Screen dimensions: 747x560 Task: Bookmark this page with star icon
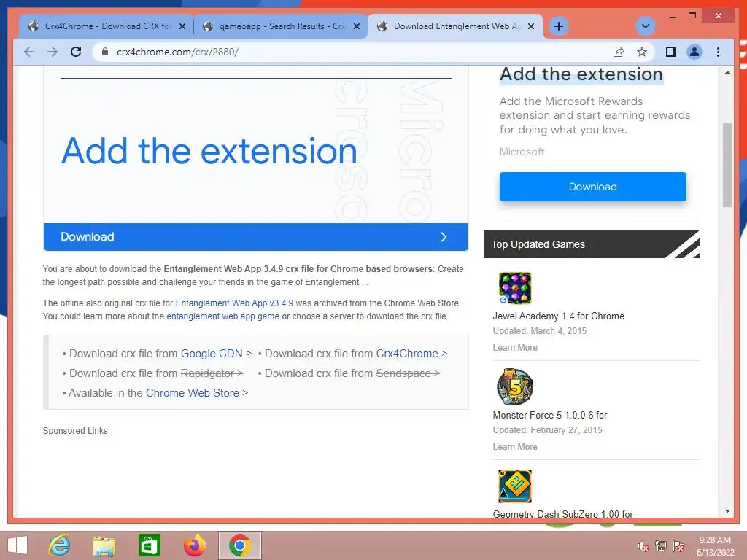pyautogui.click(x=642, y=52)
